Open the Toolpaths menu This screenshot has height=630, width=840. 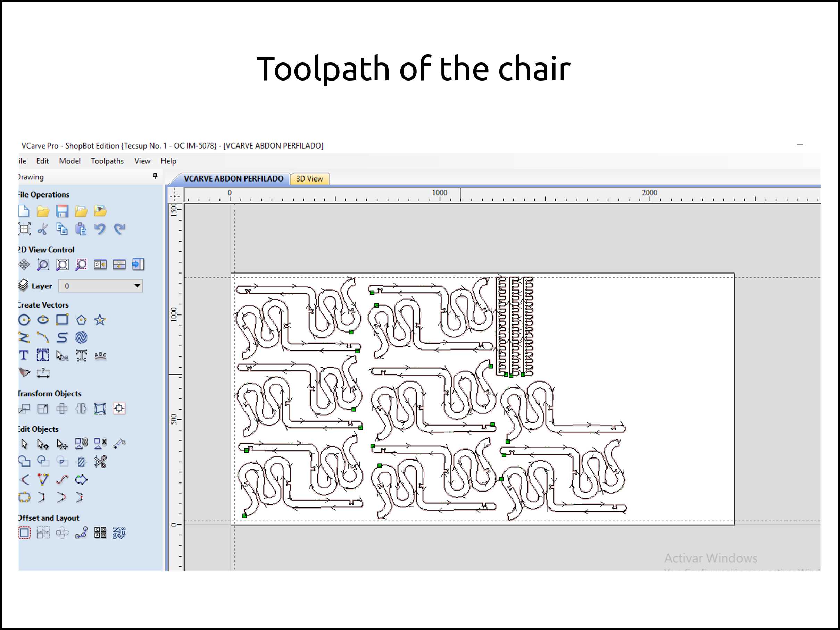pyautogui.click(x=107, y=161)
